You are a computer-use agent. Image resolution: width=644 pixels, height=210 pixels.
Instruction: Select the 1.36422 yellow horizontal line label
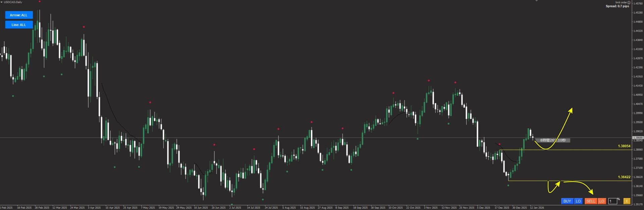[x=624, y=177]
